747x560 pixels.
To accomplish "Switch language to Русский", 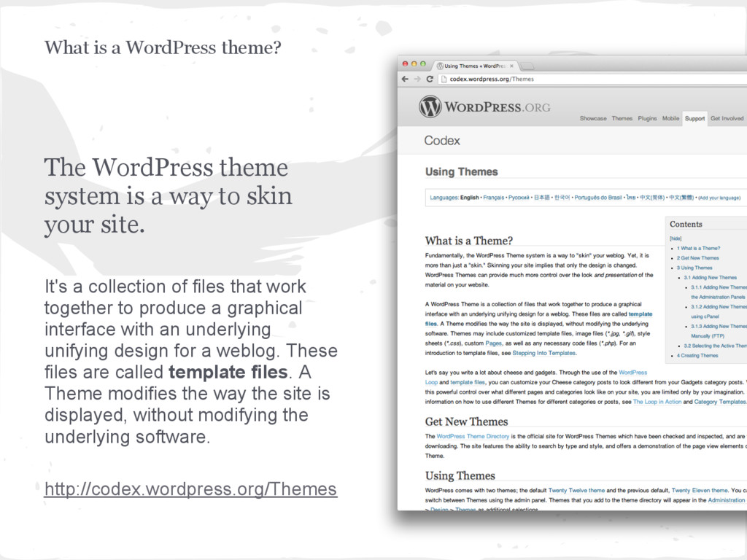I will coord(519,198).
